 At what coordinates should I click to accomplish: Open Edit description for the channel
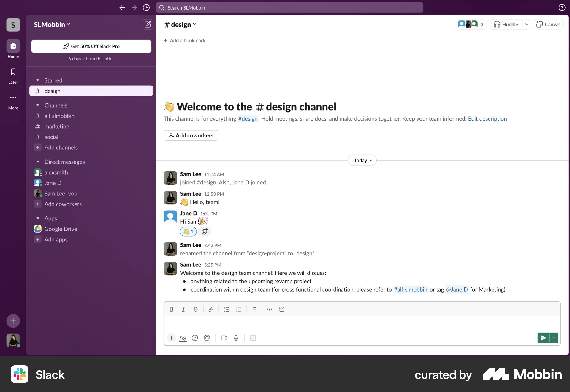point(487,118)
